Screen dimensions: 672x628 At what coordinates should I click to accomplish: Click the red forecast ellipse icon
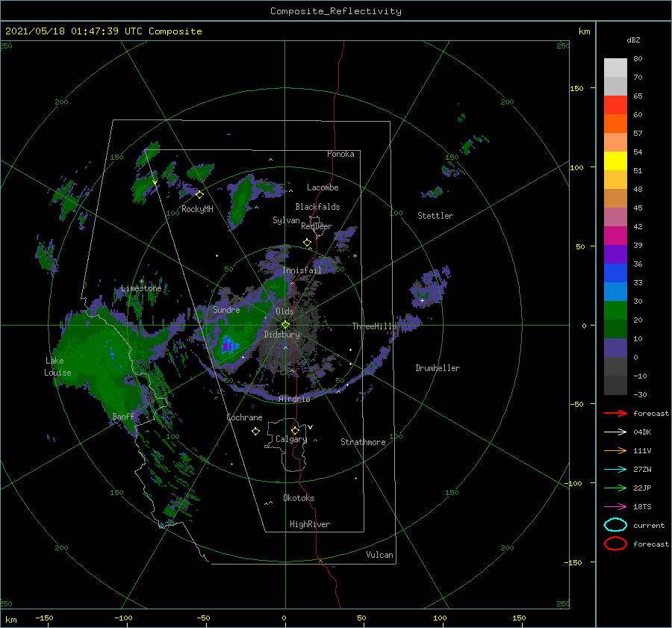coord(615,544)
